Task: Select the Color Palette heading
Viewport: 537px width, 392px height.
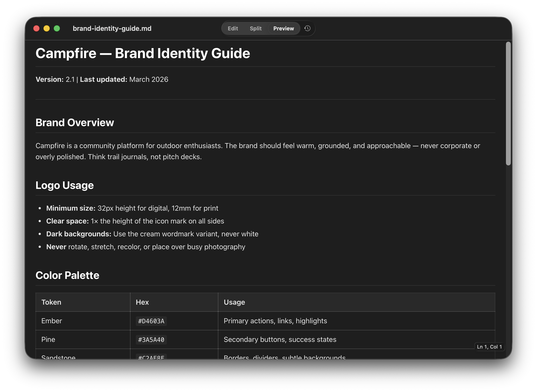Action: point(67,275)
